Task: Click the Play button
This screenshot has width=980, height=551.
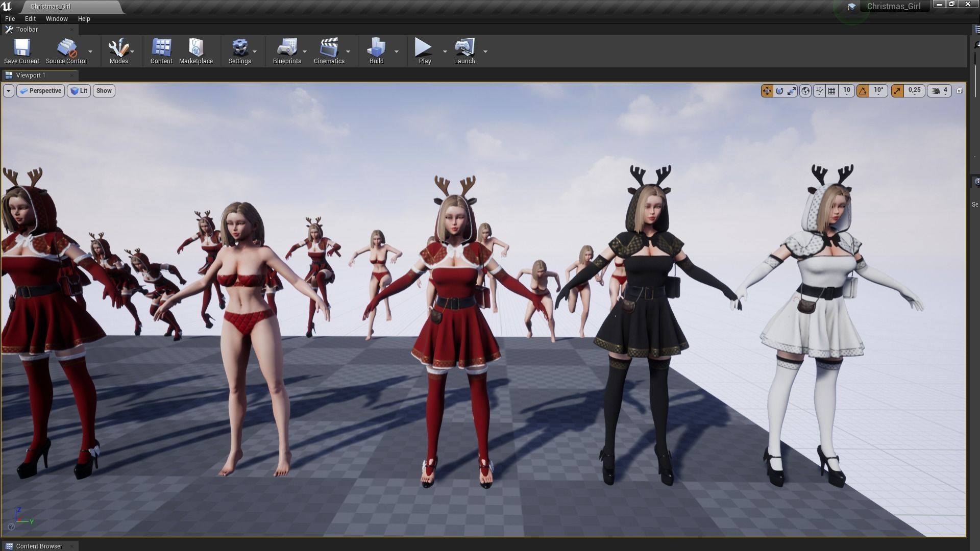Action: coord(424,48)
